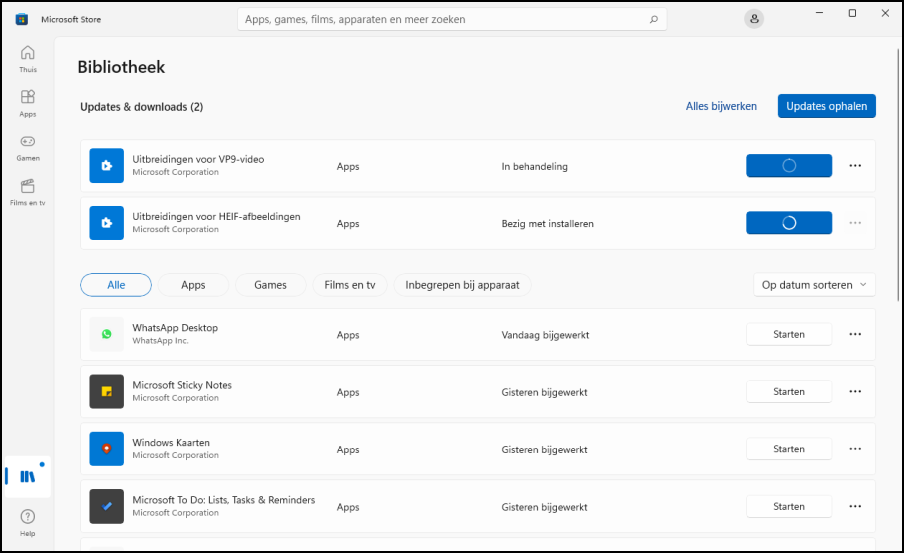Click the Bibliotheek page heading

[121, 67]
